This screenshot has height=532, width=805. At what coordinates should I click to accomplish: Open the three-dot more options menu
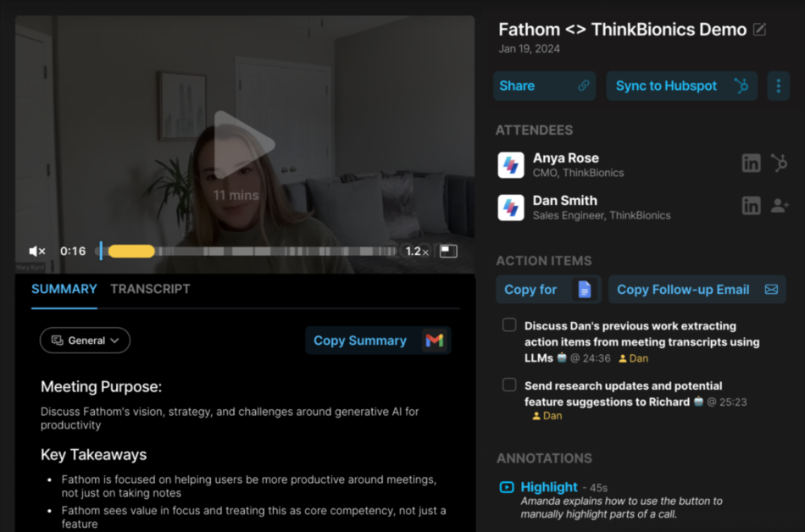(x=779, y=86)
